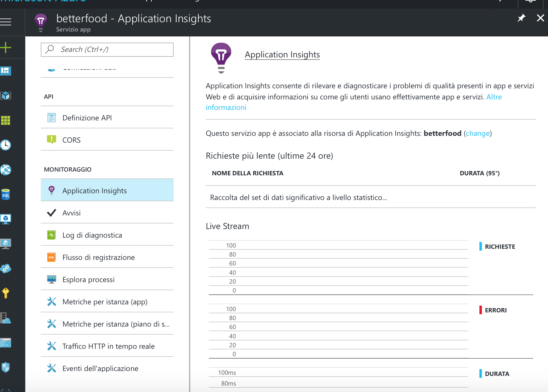
Task: Open the Dashboard icon in the sidebar
Action: point(6,71)
